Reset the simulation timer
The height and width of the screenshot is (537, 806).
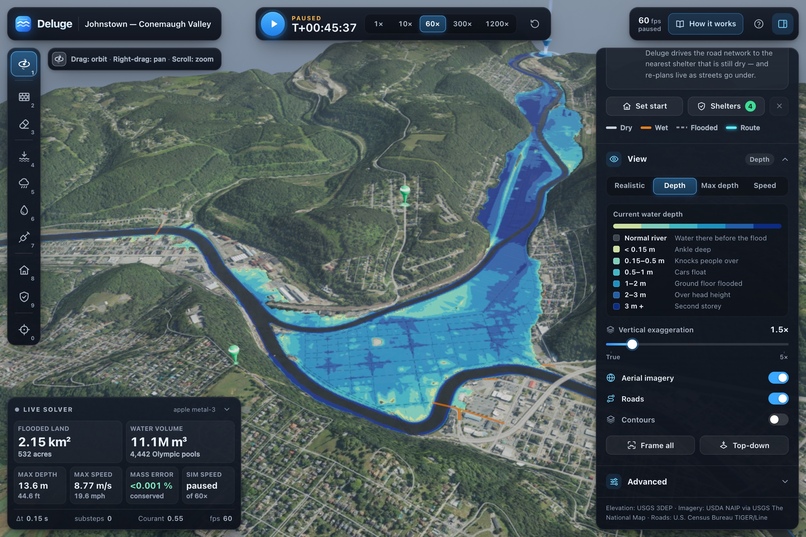pos(535,24)
